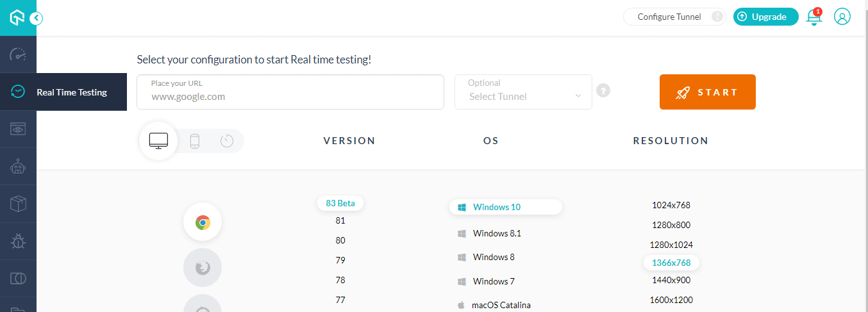Switch to mobile device mode
Viewport: 868px width, 312px height.
[195, 141]
